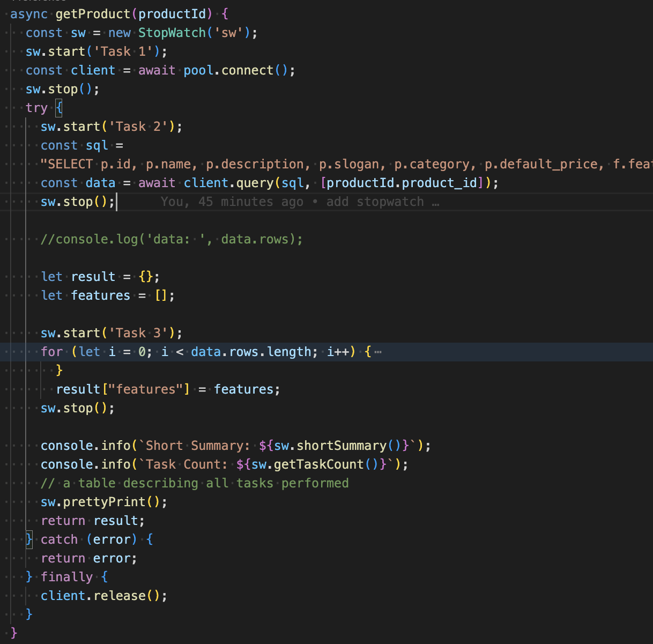Image resolution: width=653 pixels, height=644 pixels.
Task: Click the 'Task 3' string literal
Action: (x=138, y=333)
